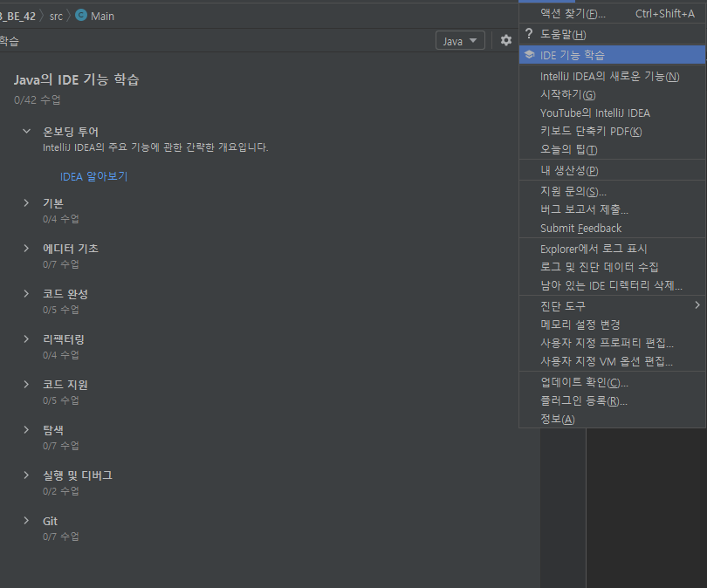This screenshot has width=707, height=588.
Task: Click the 탐색 section title
Action: pyautogui.click(x=52, y=430)
